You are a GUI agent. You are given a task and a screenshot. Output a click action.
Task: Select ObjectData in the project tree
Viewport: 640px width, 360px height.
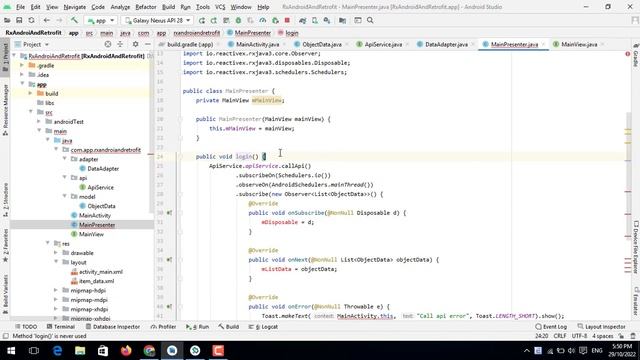[101, 206]
